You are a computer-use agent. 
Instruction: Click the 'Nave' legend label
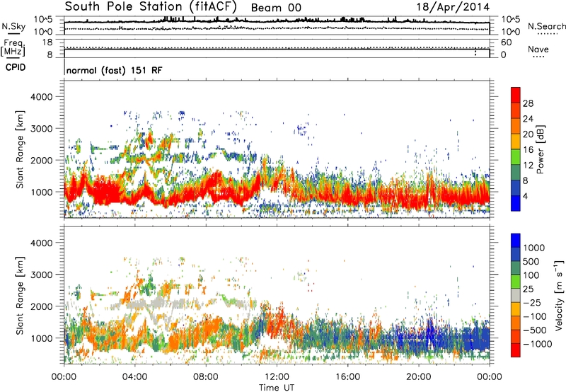(538, 49)
